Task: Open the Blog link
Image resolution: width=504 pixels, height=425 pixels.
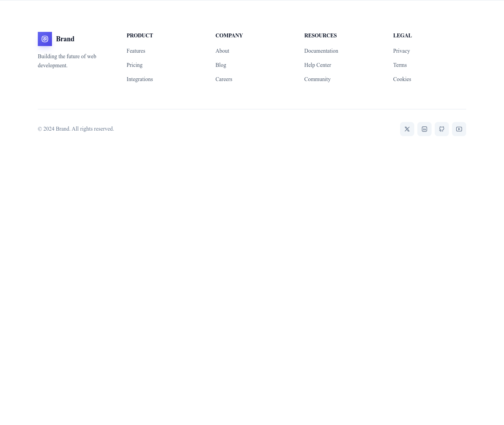Action: click(220, 65)
